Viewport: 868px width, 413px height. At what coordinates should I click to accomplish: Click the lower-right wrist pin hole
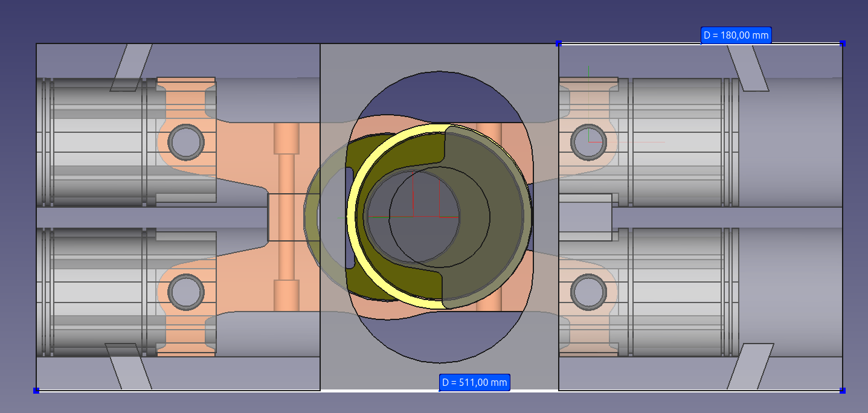(x=588, y=292)
